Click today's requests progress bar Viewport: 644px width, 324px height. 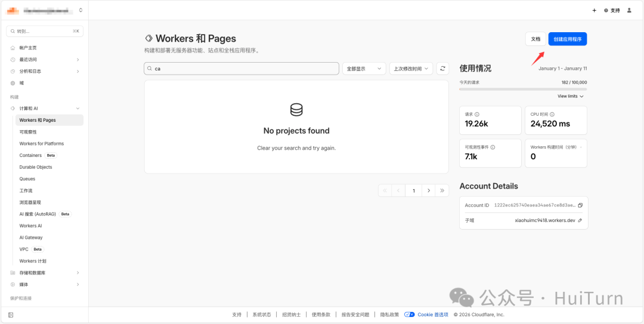point(523,89)
